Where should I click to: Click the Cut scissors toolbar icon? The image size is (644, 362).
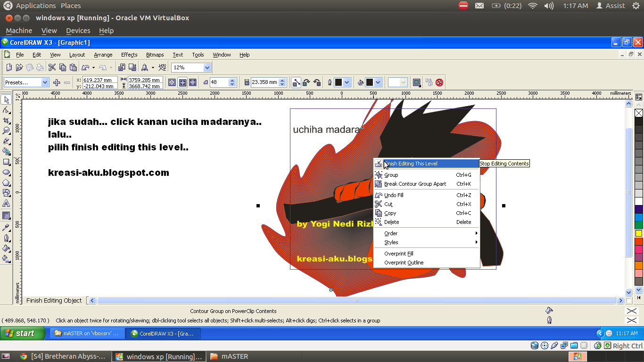point(52,67)
